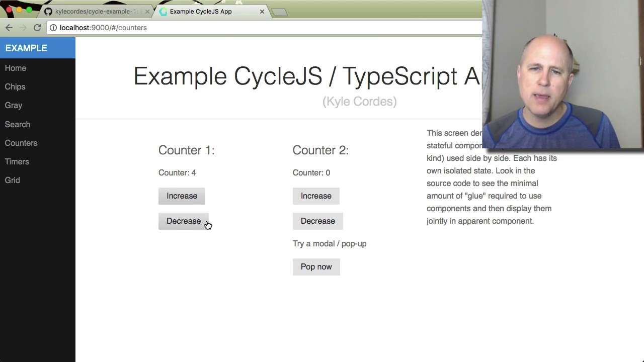Click the '(Kyle Cordes)' subtitle

pos(360,102)
